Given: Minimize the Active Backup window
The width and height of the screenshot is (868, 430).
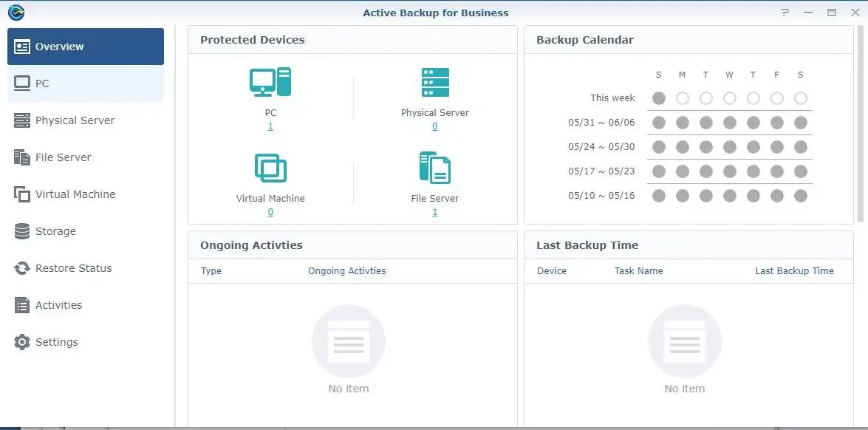Looking at the screenshot, I should [808, 13].
